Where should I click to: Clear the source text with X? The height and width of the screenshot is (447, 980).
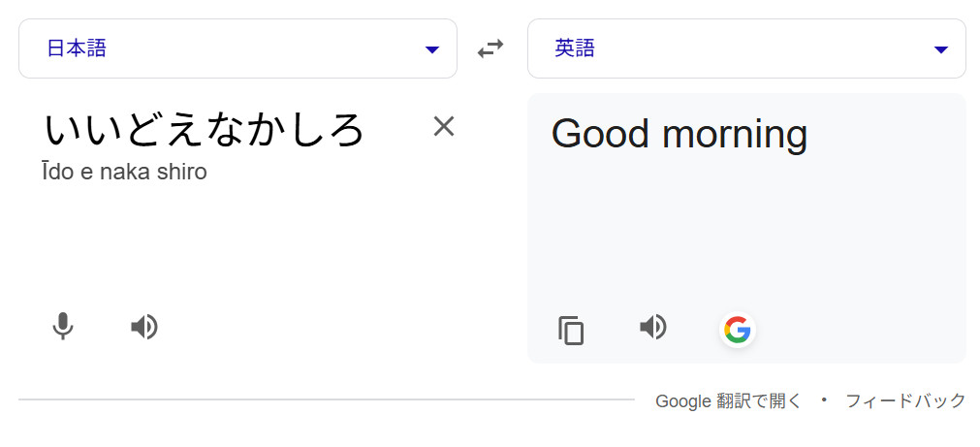(x=444, y=126)
